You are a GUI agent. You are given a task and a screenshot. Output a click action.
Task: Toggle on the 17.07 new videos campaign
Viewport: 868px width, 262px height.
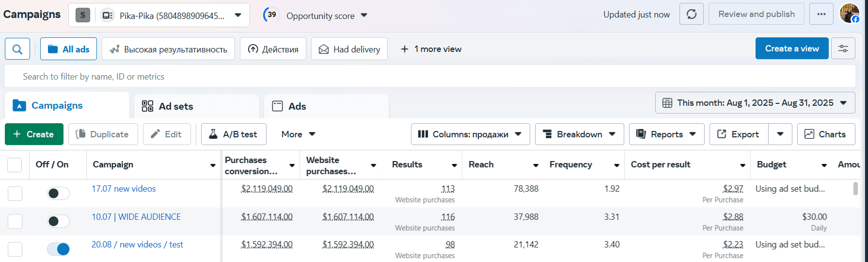click(58, 194)
